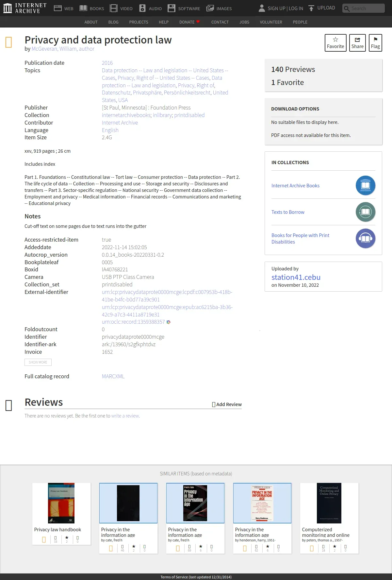Open the Web section icon
392x580 pixels.
pyautogui.click(x=58, y=8)
